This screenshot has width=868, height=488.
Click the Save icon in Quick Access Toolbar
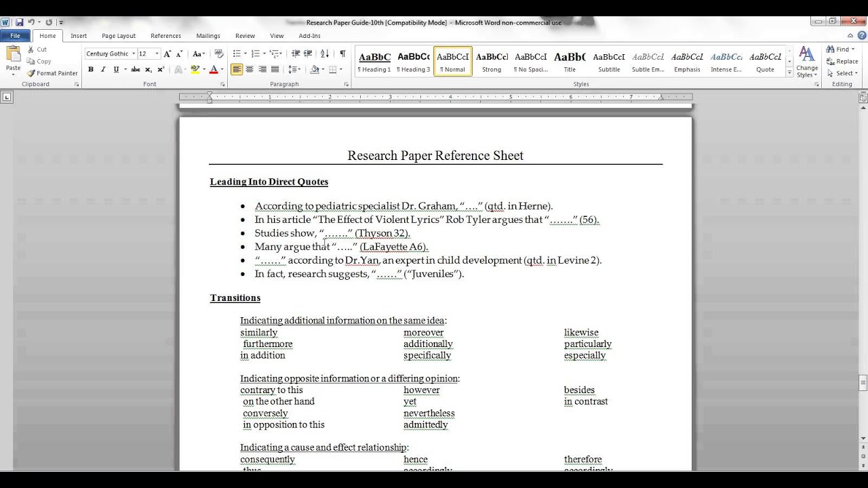19,22
